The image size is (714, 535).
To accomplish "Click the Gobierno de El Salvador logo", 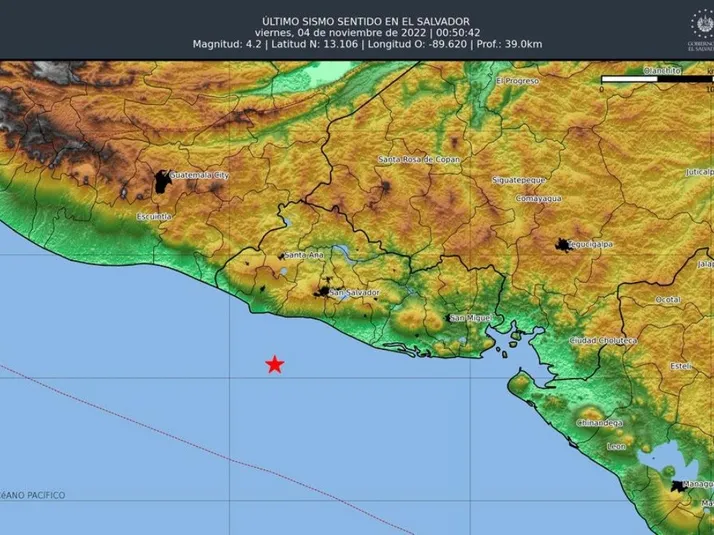I will tap(701, 29).
